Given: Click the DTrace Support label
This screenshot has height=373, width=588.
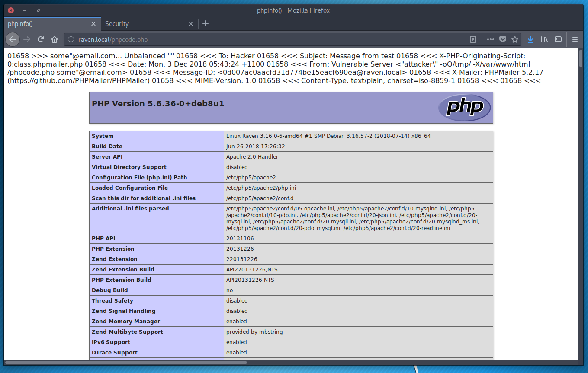Looking at the screenshot, I should point(115,353).
